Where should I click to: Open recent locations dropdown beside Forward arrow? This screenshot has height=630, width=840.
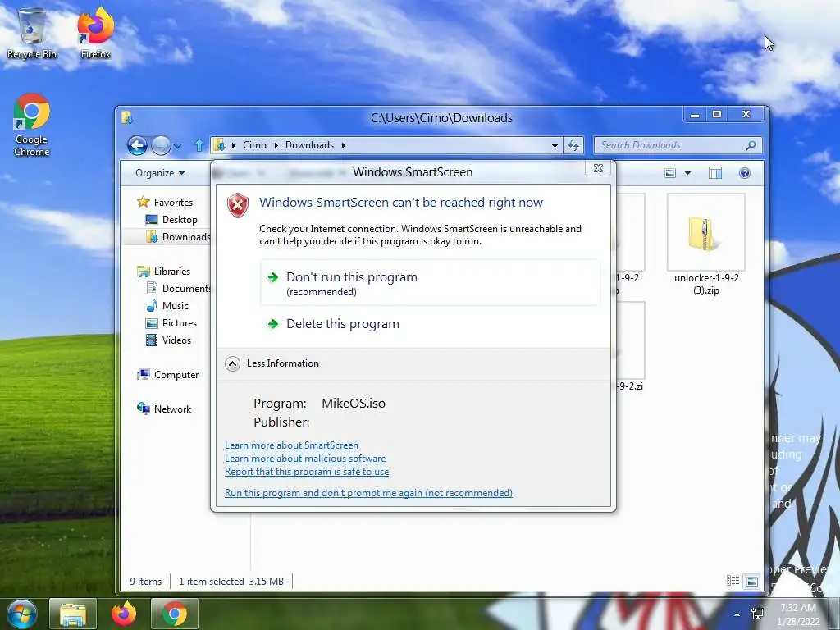[x=178, y=146]
